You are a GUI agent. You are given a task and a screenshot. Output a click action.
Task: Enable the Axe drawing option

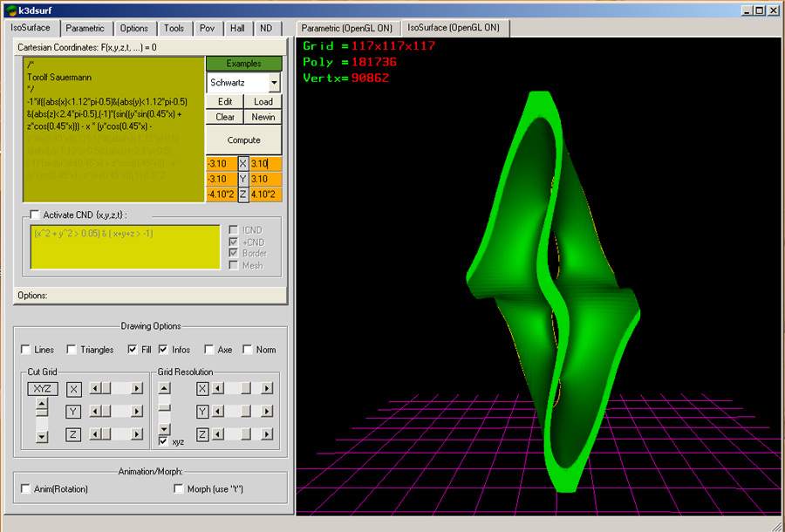209,350
